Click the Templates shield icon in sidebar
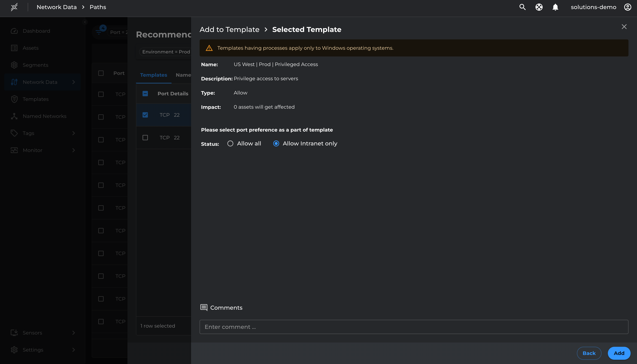Viewport: 637px width, 364px height. pos(14,99)
